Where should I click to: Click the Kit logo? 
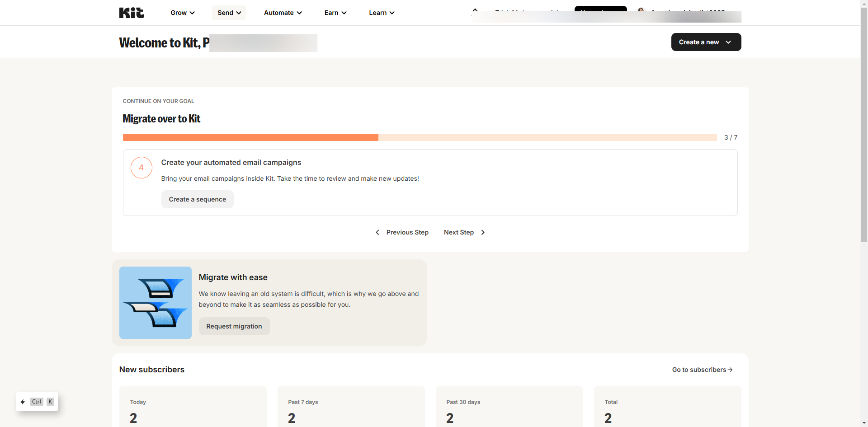[x=131, y=13]
